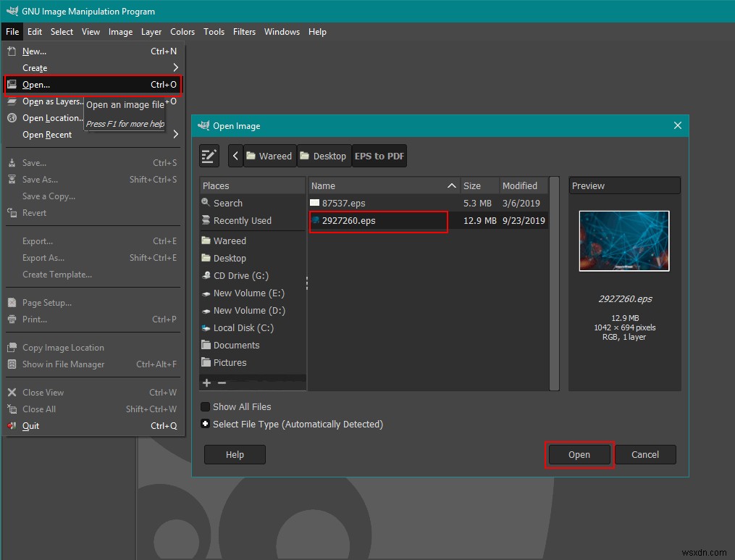
Task: Click the Help button in dialog
Action: coord(235,455)
